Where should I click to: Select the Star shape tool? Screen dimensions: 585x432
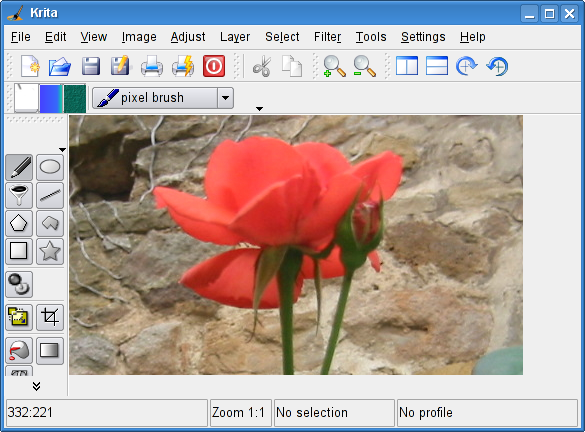[x=50, y=251]
